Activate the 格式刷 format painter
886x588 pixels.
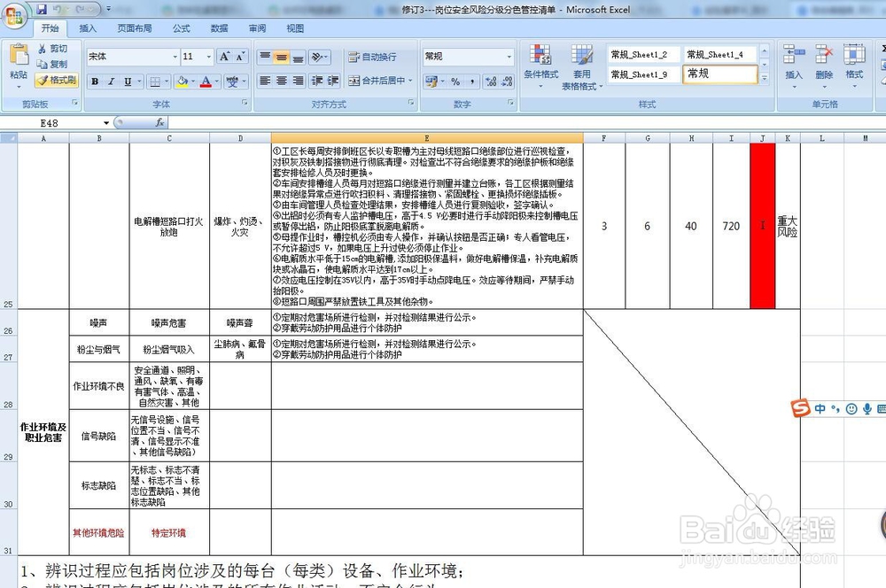coord(57,81)
